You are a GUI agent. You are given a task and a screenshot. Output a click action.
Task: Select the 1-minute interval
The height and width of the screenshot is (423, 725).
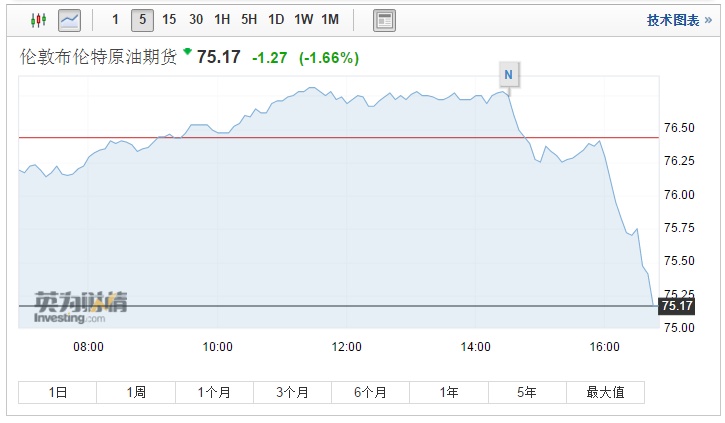[x=115, y=20]
